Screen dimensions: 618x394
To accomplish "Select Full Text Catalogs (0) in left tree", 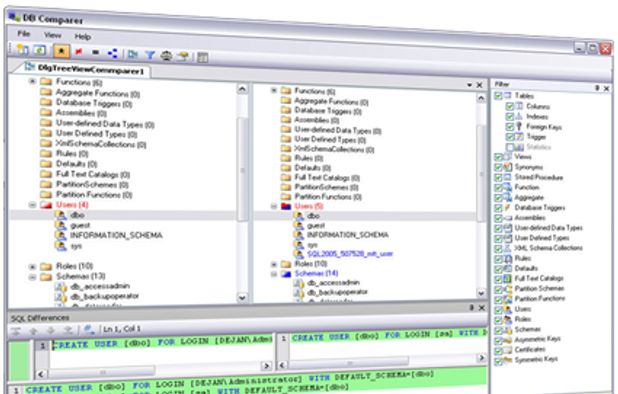I will coord(93,174).
